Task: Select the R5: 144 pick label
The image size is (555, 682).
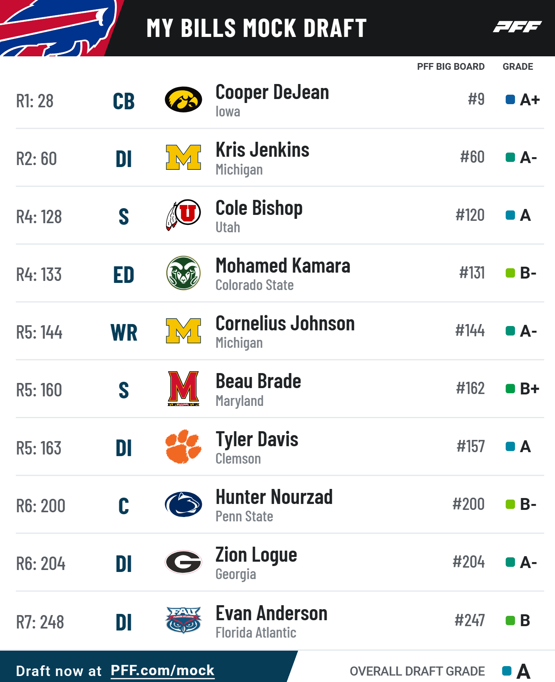Action: [x=39, y=332]
